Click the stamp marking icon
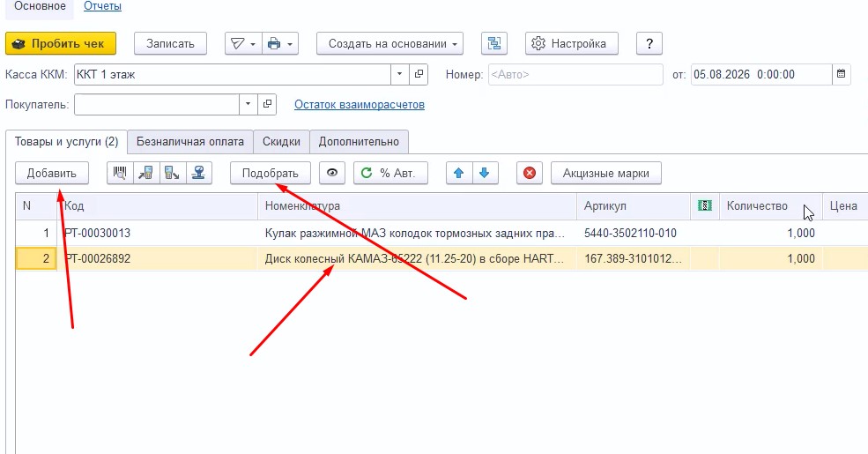 click(199, 174)
